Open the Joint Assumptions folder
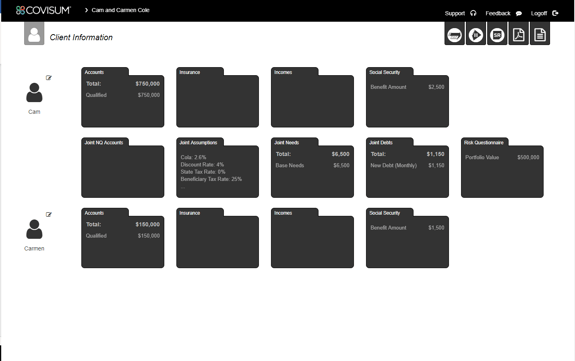This screenshot has height=361, width=575. point(217,168)
